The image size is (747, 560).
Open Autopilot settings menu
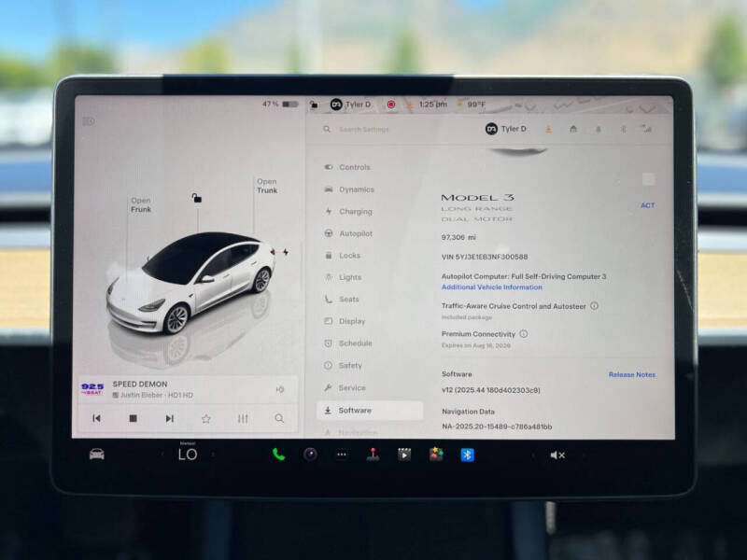click(x=348, y=233)
